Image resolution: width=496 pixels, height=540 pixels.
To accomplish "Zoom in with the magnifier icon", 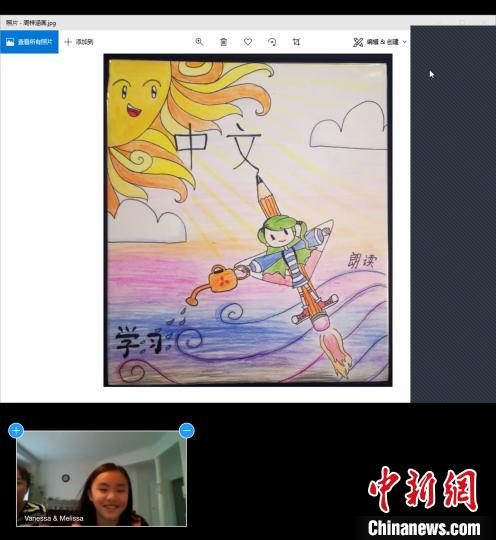I will point(199,42).
